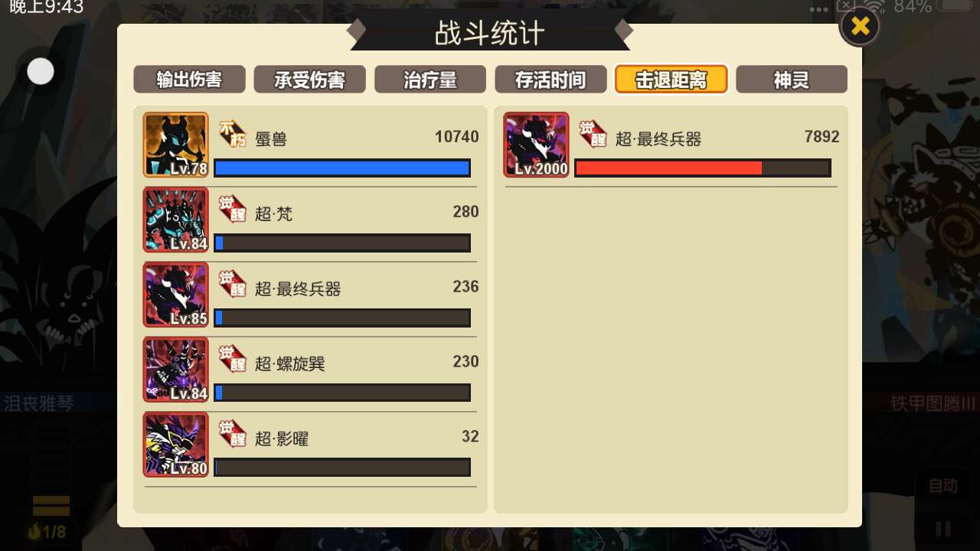The width and height of the screenshot is (980, 551).
Task: Select the highlighted 击退距离 tab
Action: [x=671, y=80]
